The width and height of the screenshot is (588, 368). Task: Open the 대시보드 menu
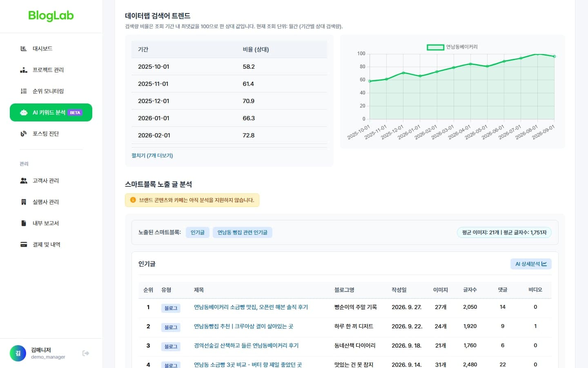click(51, 49)
